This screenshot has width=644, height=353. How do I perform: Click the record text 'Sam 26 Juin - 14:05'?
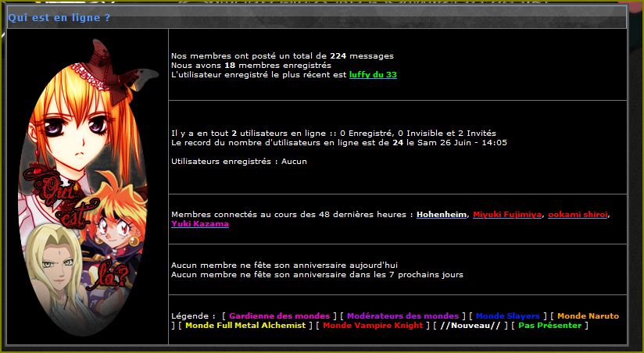click(x=462, y=143)
